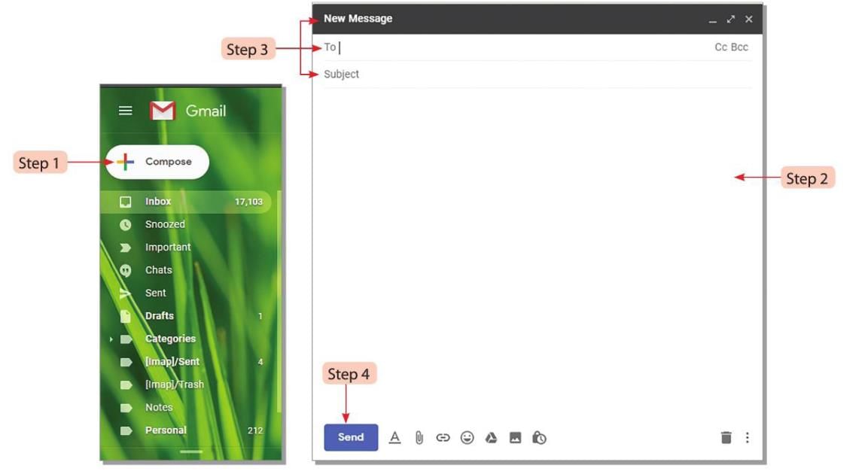Click the Subject input field
The height and width of the screenshot is (474, 868).
527,74
